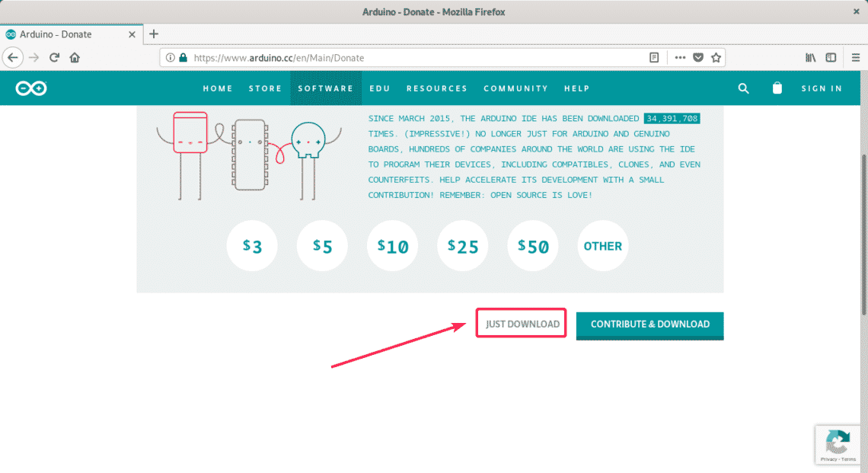Click the JUST DOWNLOAD button
This screenshot has height=473, width=868.
point(522,324)
